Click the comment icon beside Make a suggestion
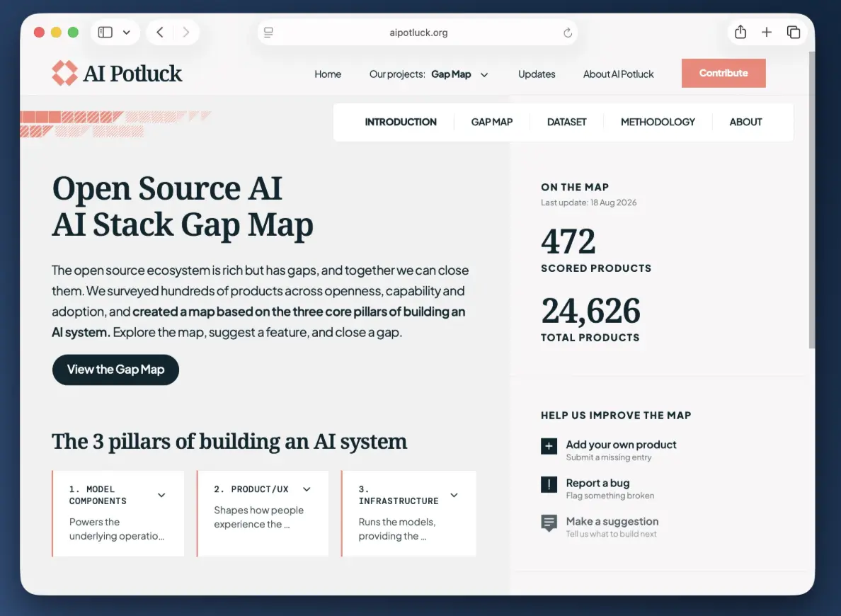Screen dimensions: 841x616 (x=549, y=523)
